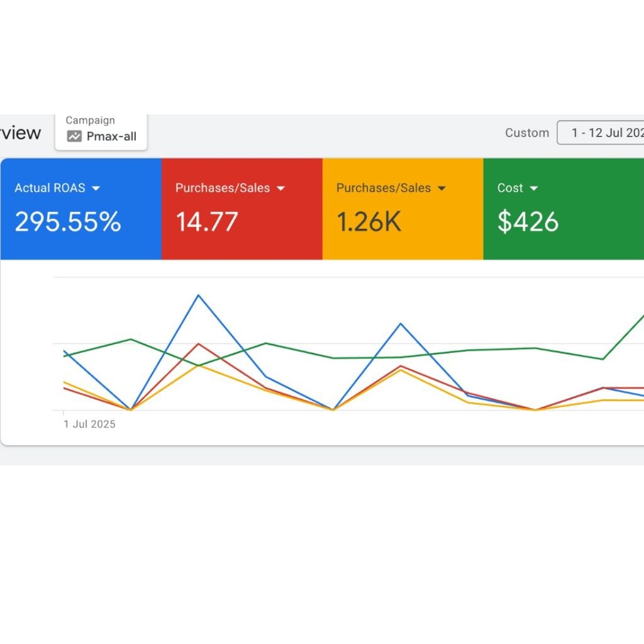
Task: Click the 1 Jul 2025 axis label
Action: (x=89, y=424)
